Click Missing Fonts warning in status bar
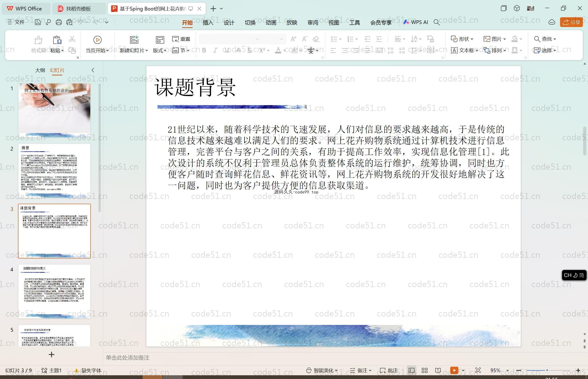 88,370
